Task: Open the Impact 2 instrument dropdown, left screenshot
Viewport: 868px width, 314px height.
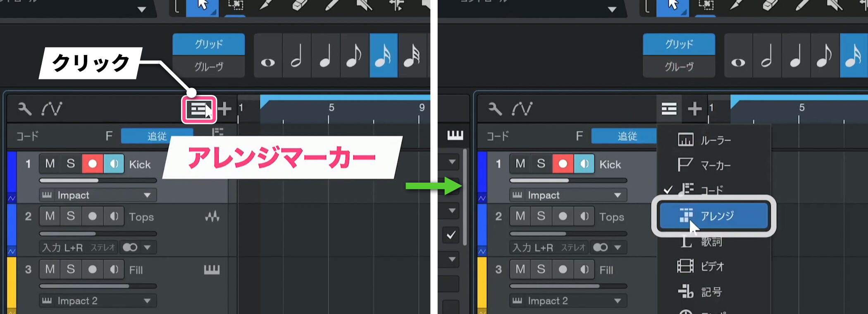Action: point(147,301)
